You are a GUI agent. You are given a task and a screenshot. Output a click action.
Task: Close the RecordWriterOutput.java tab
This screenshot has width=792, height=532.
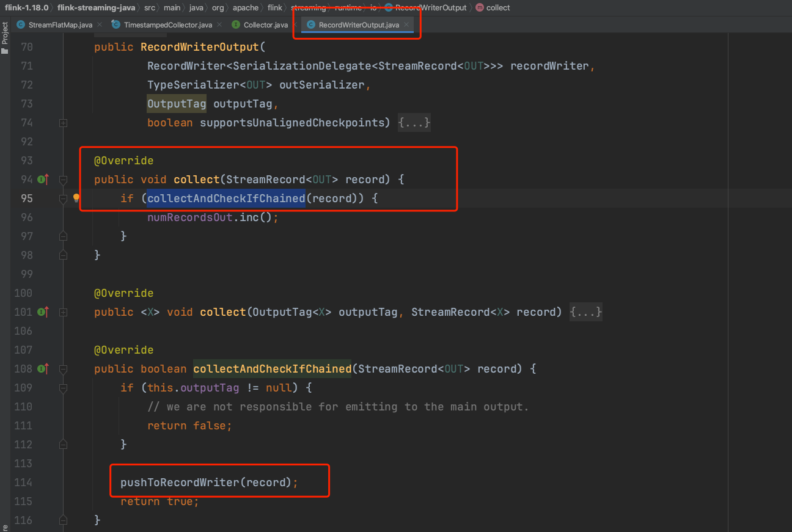406,25
